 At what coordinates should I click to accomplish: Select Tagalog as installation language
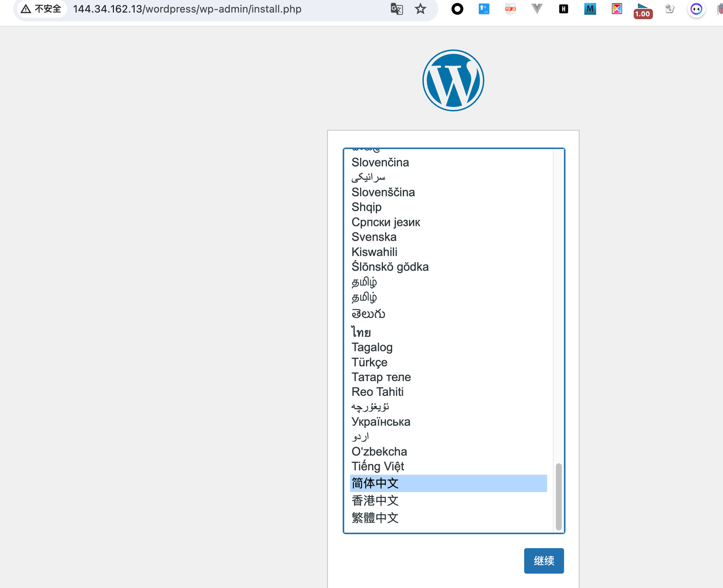[x=372, y=347]
